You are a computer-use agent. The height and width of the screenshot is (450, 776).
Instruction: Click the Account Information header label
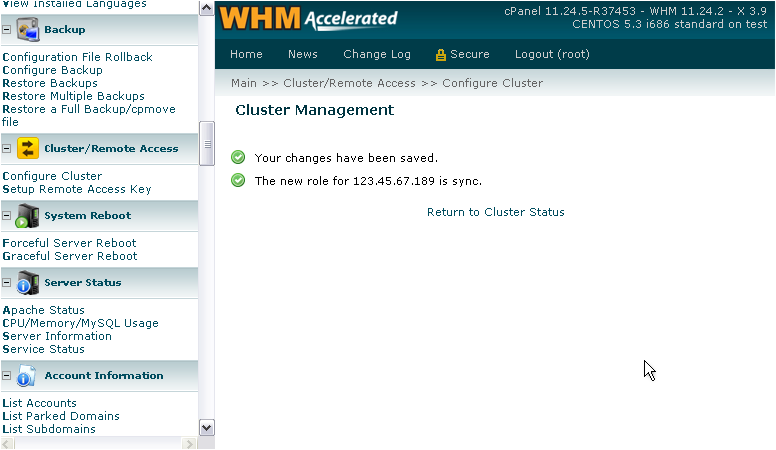tap(104, 376)
